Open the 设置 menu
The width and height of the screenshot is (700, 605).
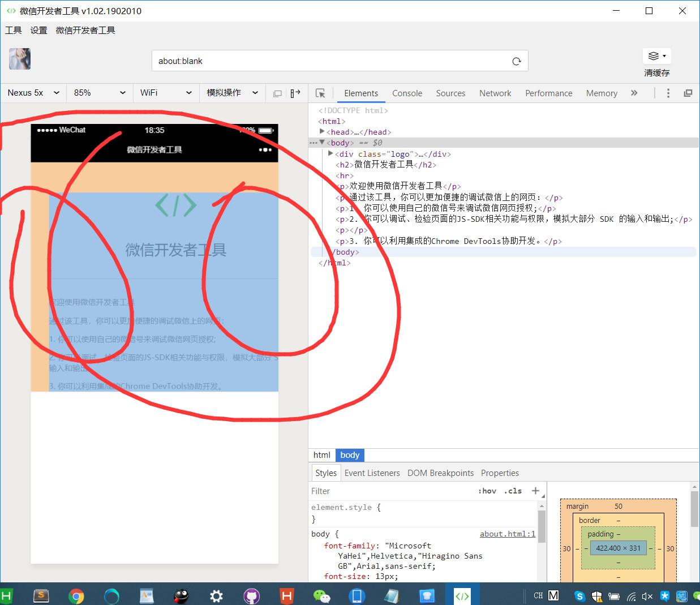tap(38, 31)
